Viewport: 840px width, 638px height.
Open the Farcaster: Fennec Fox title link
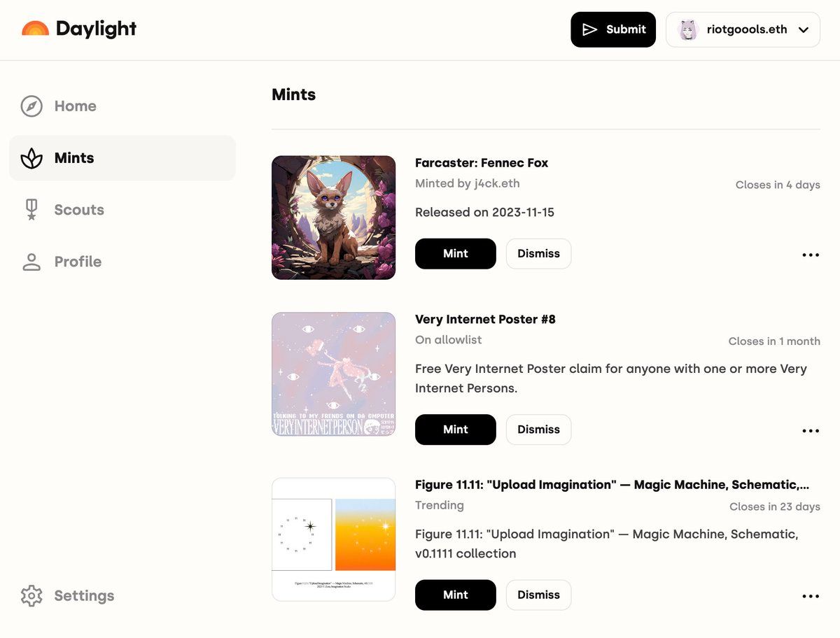(482, 163)
